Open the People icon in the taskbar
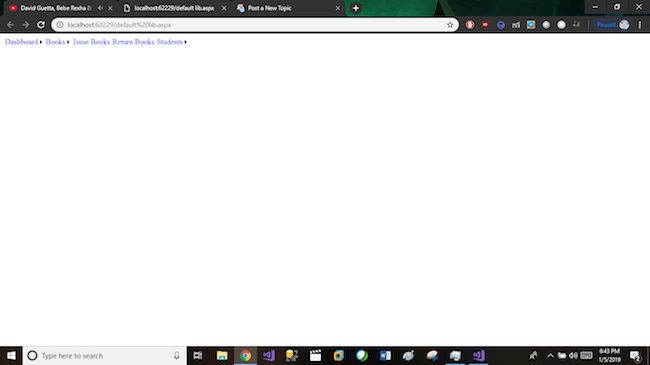This screenshot has width=650, height=365. pyautogui.click(x=534, y=356)
